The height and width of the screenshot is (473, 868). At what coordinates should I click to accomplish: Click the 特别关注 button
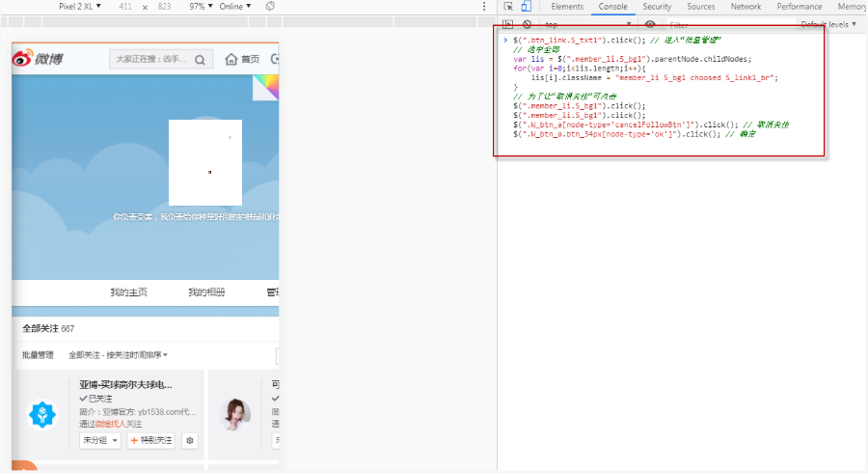(x=150, y=440)
